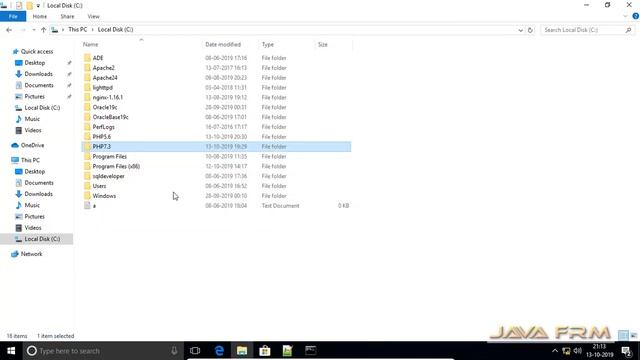
Task: Select the PHP5.6 folder
Action: click(x=102, y=137)
